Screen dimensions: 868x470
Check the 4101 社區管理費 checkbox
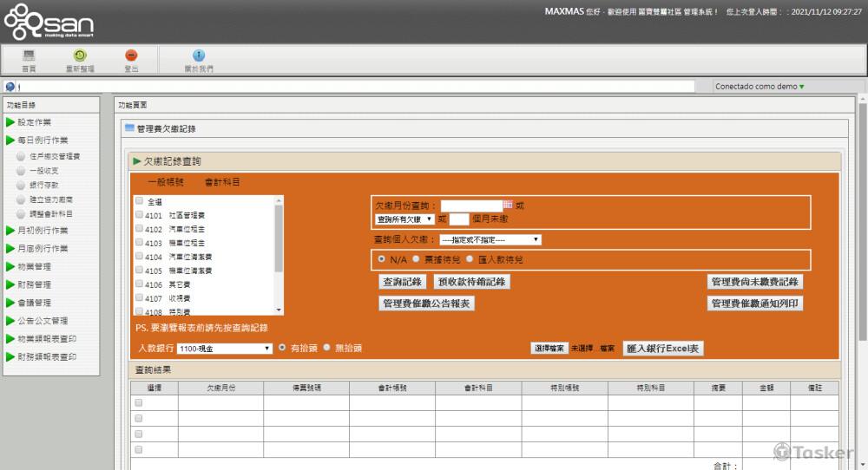pyautogui.click(x=139, y=215)
